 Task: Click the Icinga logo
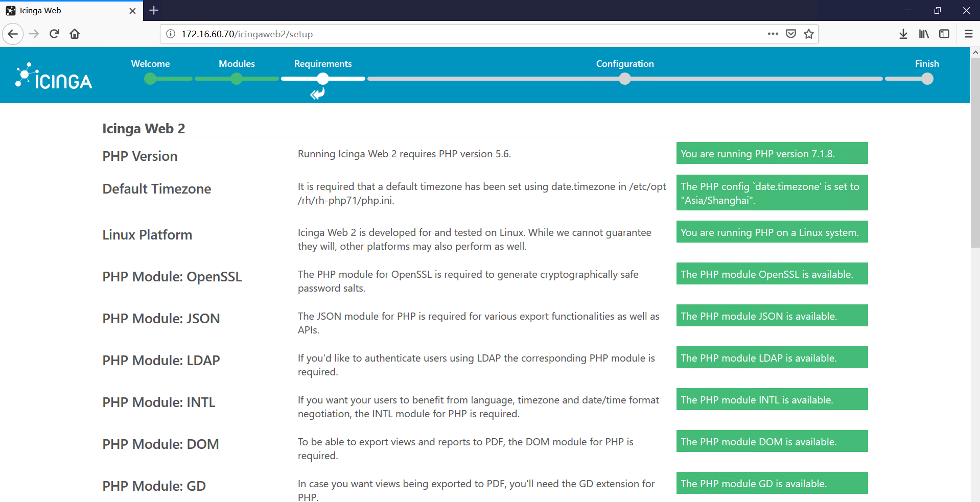(54, 76)
